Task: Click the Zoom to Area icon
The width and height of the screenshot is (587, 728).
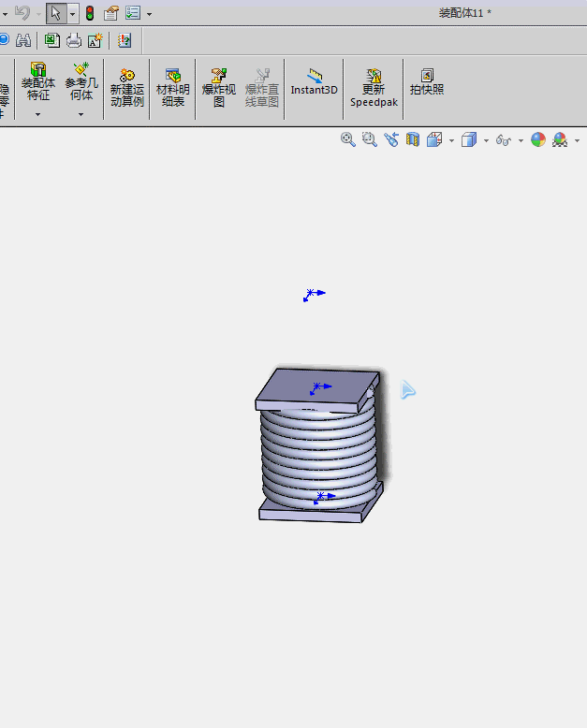Action: pyautogui.click(x=370, y=139)
